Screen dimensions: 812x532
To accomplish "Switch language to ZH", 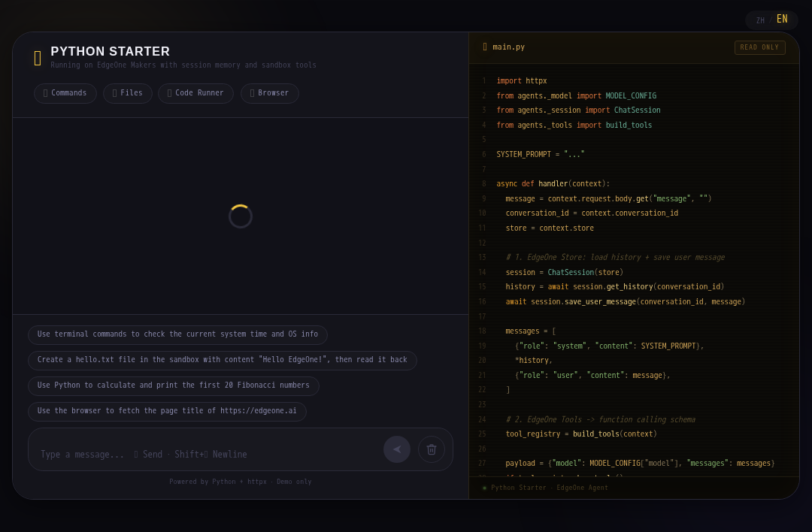I will 760,21.
